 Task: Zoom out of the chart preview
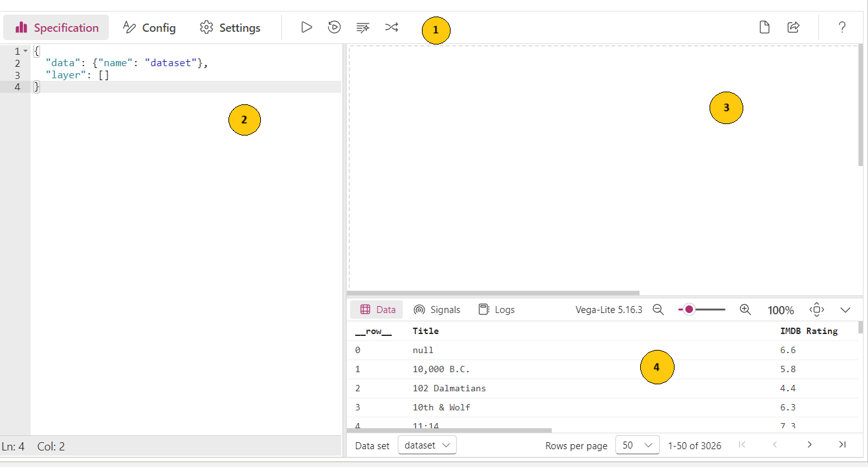point(658,309)
